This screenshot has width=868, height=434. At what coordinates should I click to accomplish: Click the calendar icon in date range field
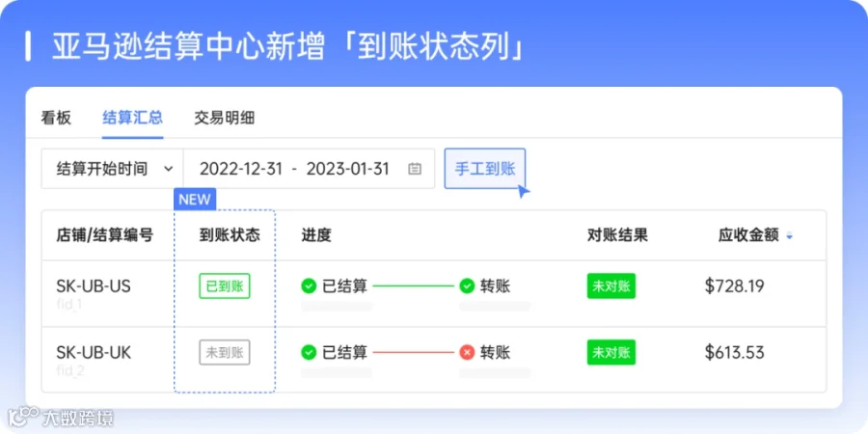(415, 169)
